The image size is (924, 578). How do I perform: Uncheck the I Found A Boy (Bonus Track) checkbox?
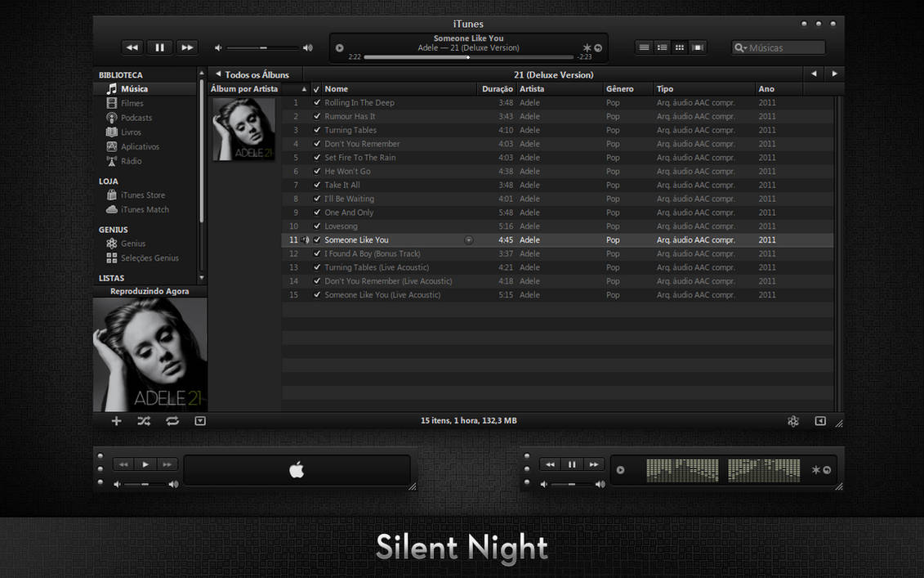(x=317, y=253)
